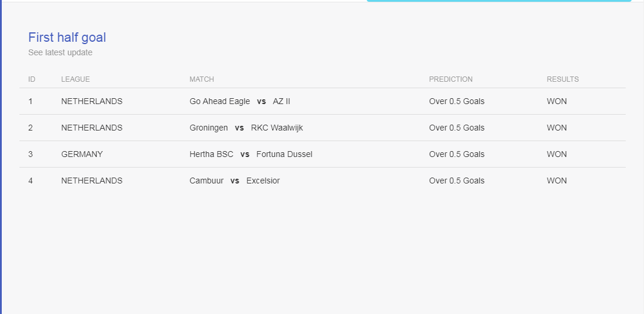Click the Cambuur team name
The image size is (644, 314).
pyautogui.click(x=207, y=181)
